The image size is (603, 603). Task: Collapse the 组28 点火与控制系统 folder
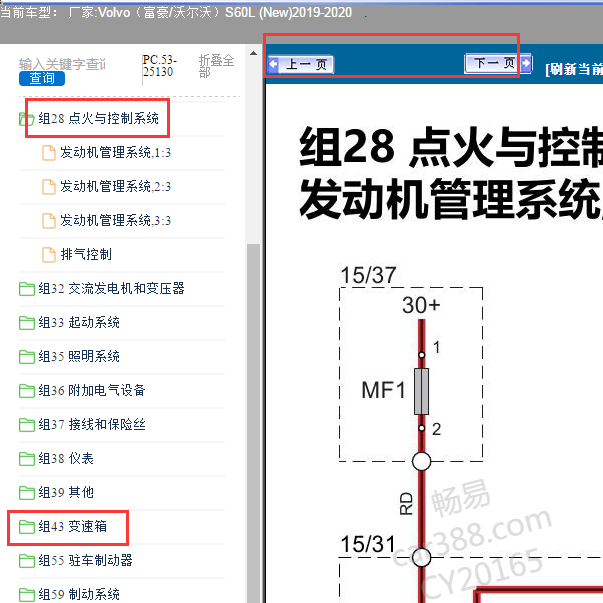[98, 118]
